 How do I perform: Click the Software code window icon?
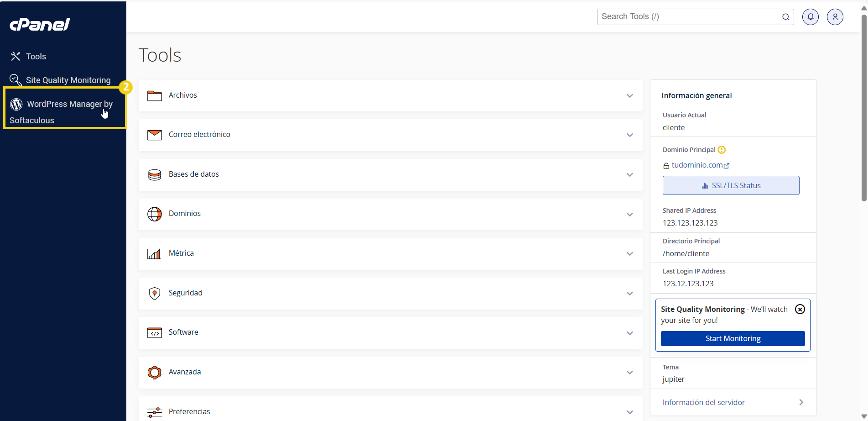point(155,332)
